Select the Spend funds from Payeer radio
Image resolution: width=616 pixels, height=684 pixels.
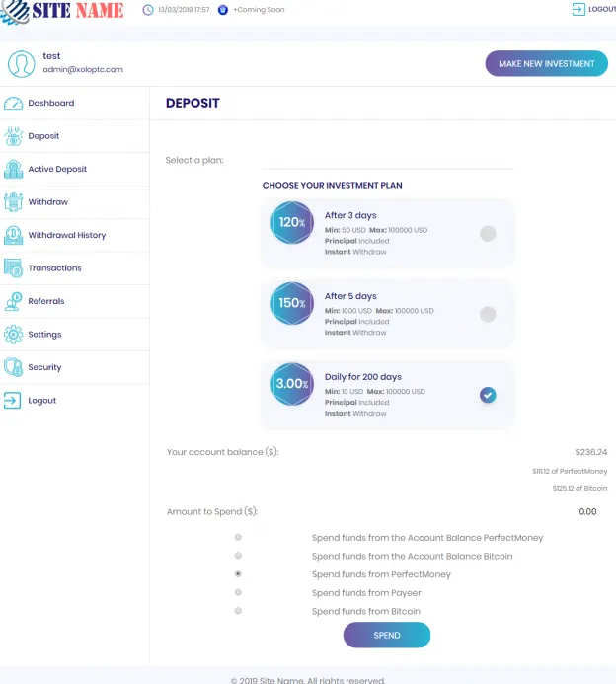[x=238, y=592]
